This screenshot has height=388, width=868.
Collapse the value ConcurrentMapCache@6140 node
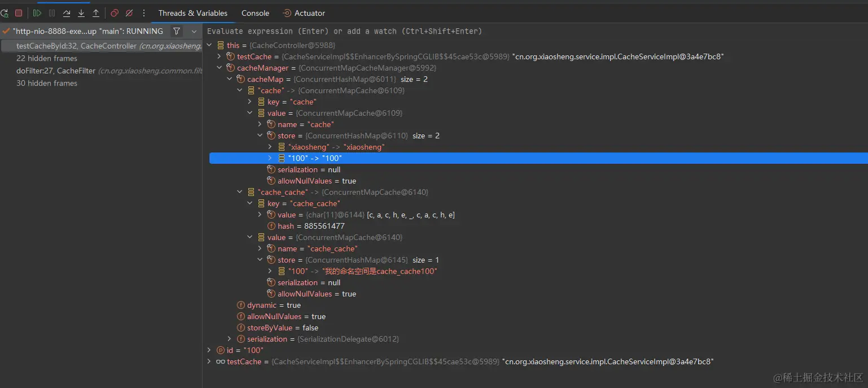coord(250,237)
